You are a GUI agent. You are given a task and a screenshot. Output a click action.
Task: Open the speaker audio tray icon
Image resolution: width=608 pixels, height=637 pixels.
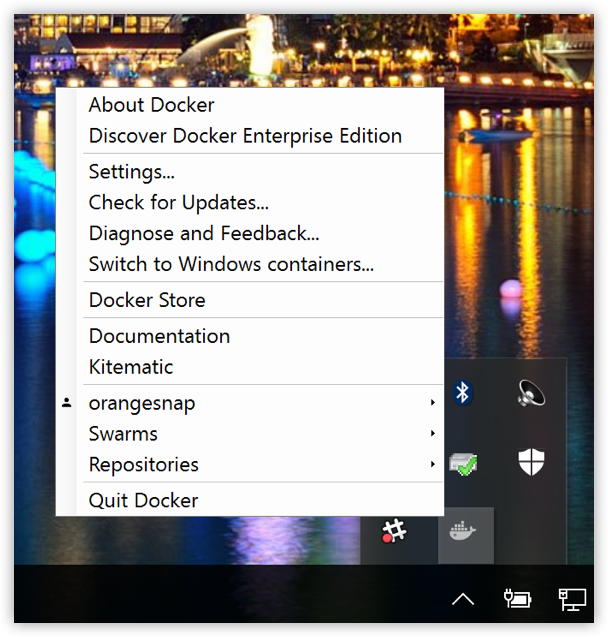coord(530,393)
